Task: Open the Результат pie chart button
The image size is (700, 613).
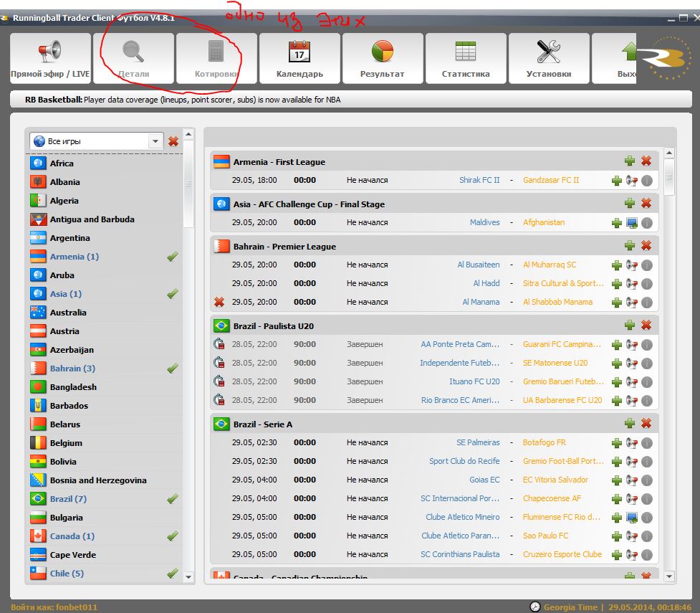Action: [x=383, y=58]
